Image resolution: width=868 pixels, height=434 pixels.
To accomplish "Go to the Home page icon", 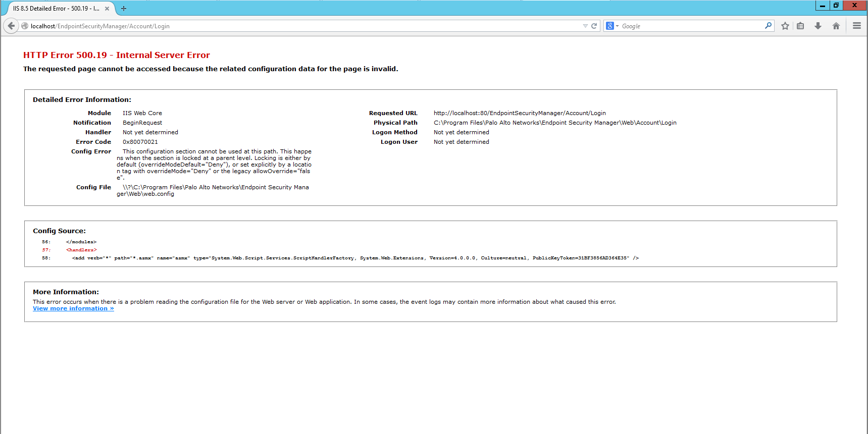I will [x=836, y=26].
